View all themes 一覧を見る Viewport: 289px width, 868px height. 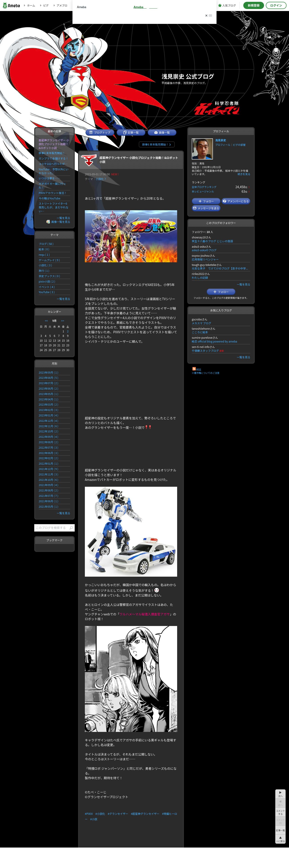[x=63, y=299]
